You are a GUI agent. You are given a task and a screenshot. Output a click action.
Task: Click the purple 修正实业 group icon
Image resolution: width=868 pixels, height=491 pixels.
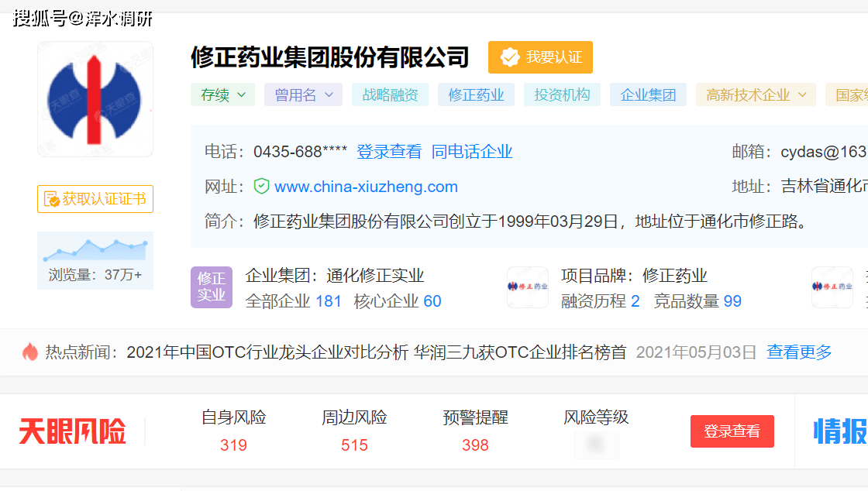click(x=212, y=287)
